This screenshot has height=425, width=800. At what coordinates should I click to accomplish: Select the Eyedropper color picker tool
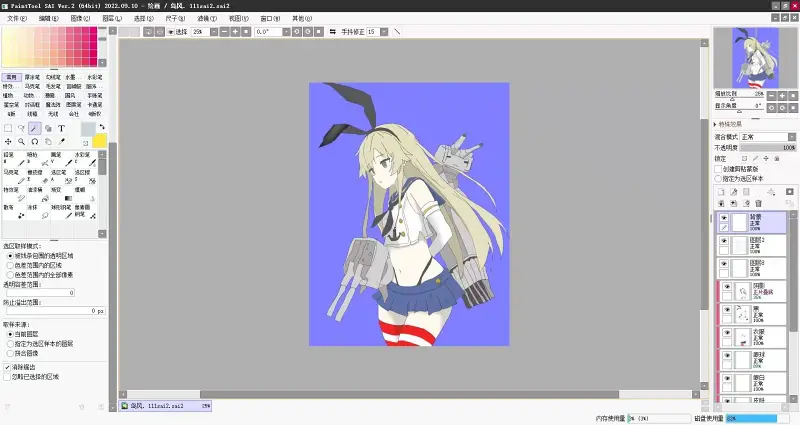coord(61,141)
